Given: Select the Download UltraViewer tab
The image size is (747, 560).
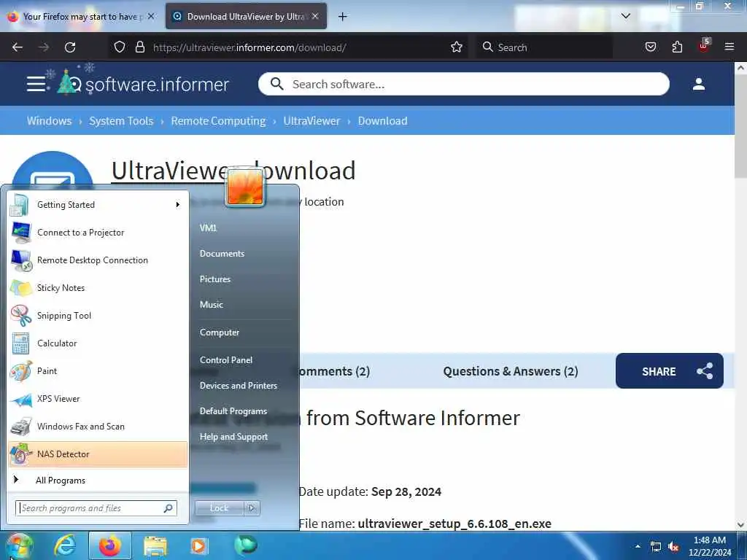Looking at the screenshot, I should pos(246,16).
